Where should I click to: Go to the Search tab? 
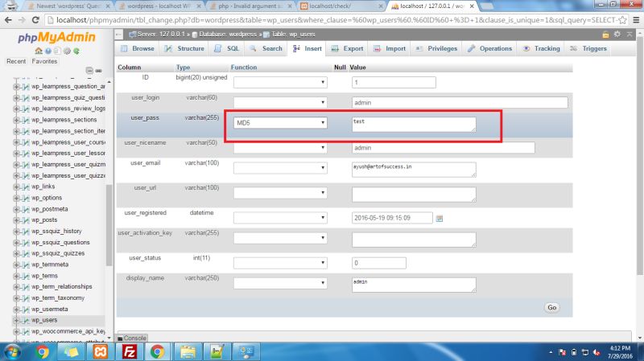[x=266, y=48]
